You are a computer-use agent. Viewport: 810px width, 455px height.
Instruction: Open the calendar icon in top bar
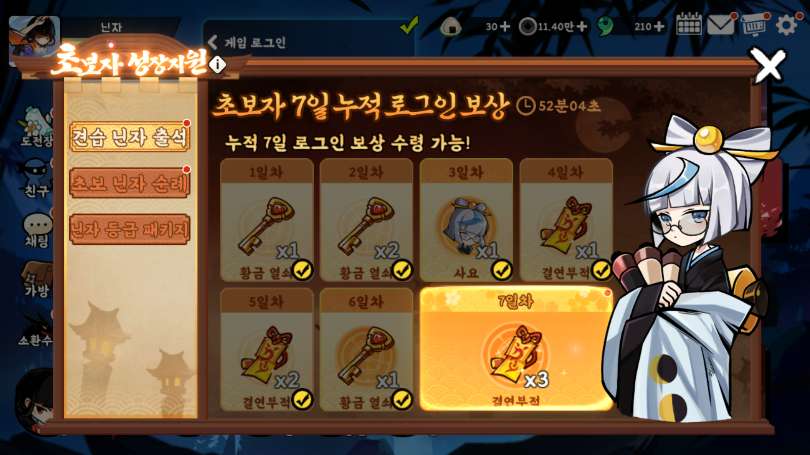[689, 24]
